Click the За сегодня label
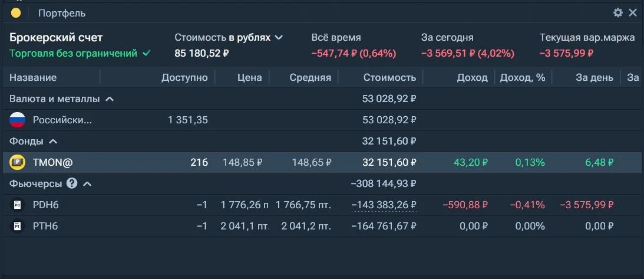Image resolution: width=644 pixels, height=279 pixels. (447, 37)
